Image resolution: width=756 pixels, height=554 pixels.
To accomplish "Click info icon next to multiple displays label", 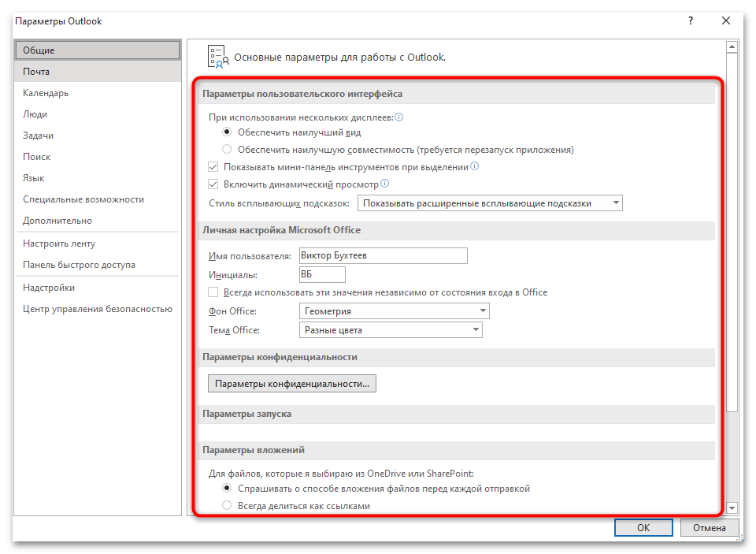I will [399, 117].
